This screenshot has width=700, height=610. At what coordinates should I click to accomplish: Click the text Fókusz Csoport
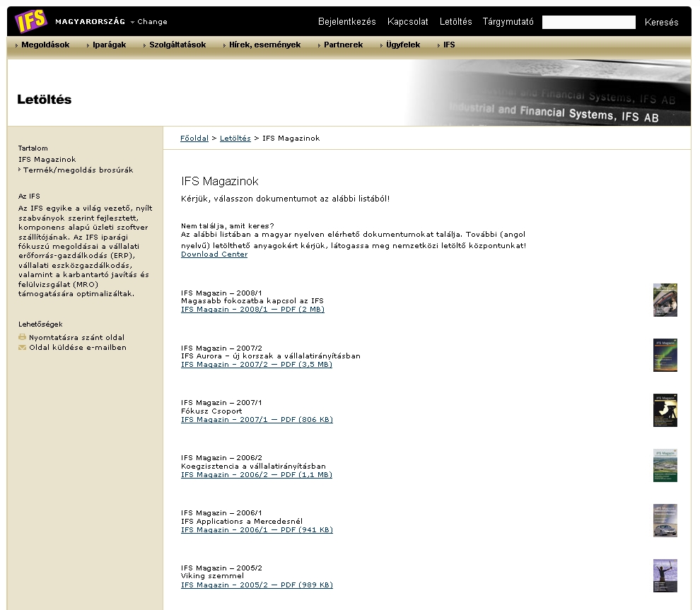pyautogui.click(x=211, y=411)
